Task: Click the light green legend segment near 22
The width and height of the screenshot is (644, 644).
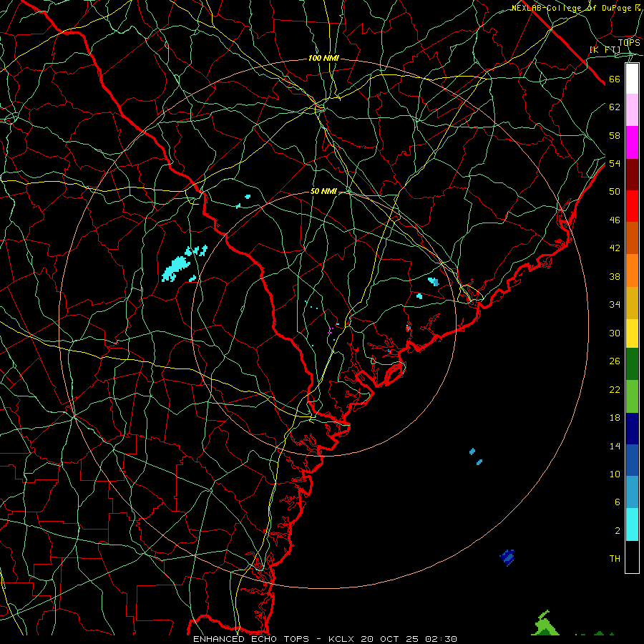Action: tap(632, 396)
